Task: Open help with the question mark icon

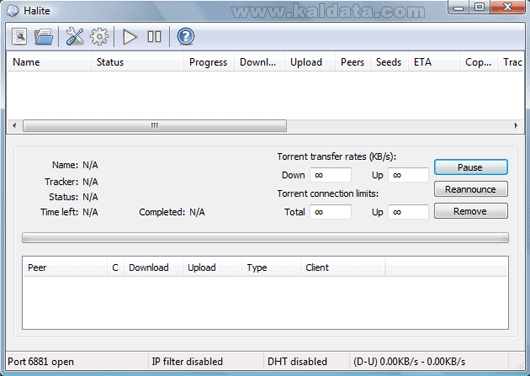Action: [186, 37]
